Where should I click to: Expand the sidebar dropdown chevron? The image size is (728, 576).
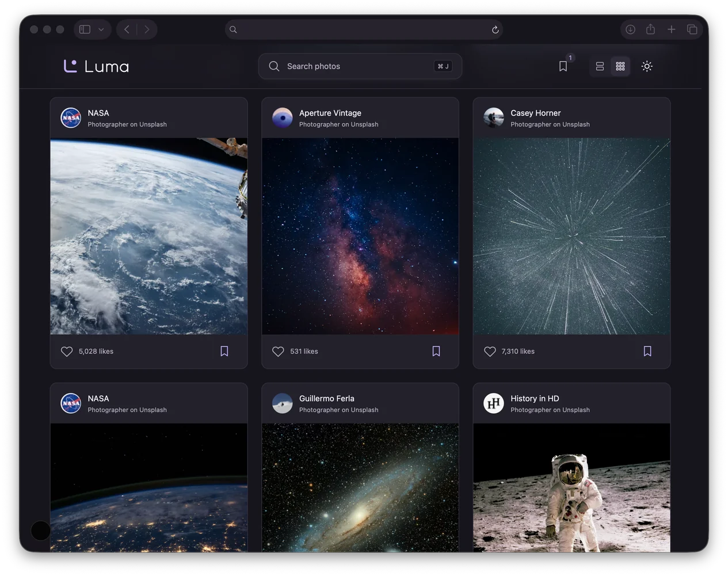[x=101, y=29]
